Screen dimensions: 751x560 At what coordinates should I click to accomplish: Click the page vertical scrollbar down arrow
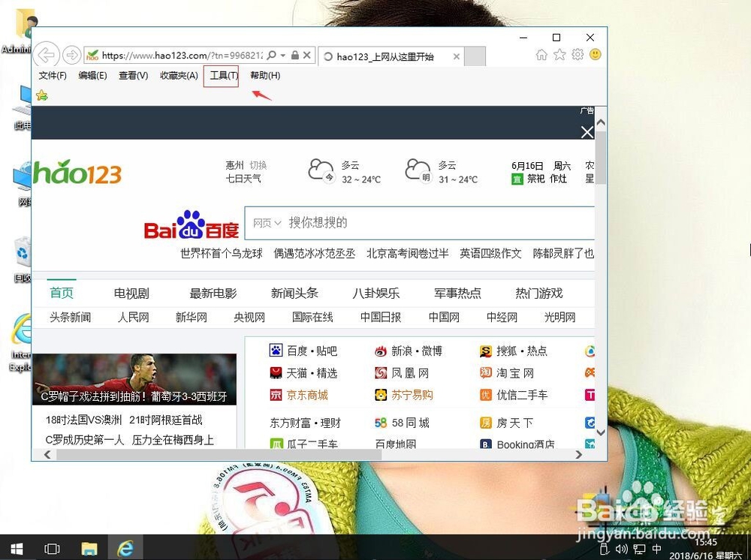601,432
